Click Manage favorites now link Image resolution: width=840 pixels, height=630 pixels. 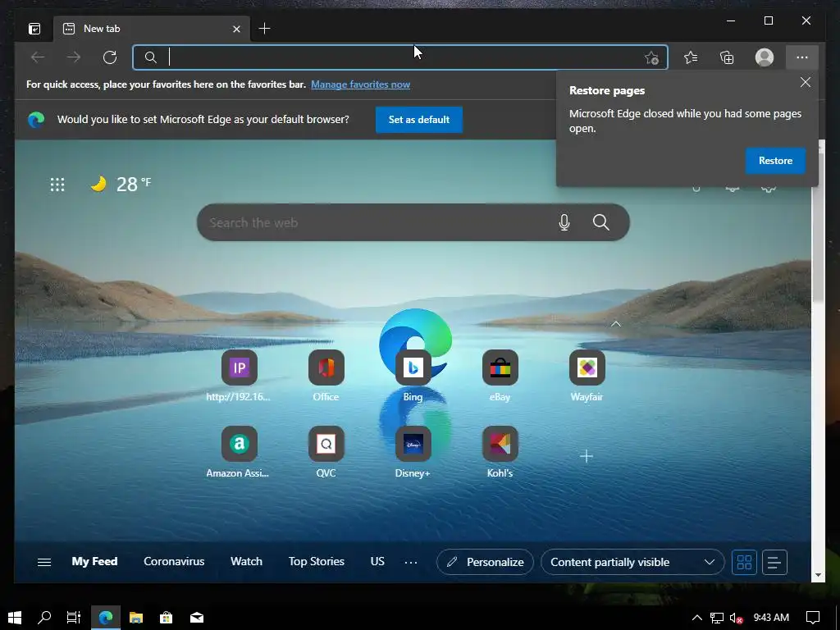pyautogui.click(x=361, y=84)
